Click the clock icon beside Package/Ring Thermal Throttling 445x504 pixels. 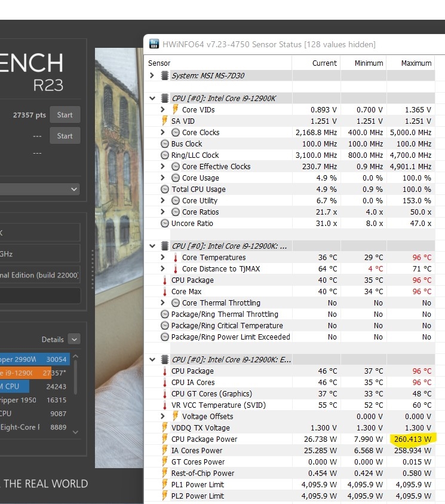[164, 314]
